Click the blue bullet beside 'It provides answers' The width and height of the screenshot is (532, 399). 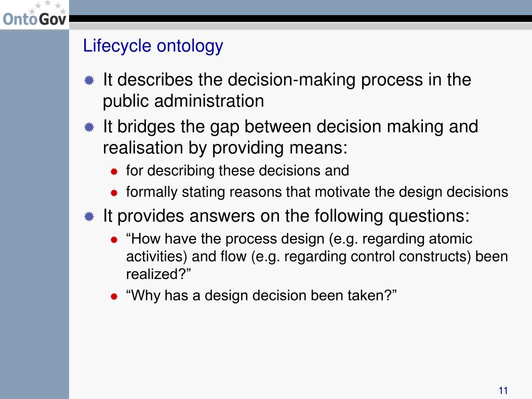89,217
